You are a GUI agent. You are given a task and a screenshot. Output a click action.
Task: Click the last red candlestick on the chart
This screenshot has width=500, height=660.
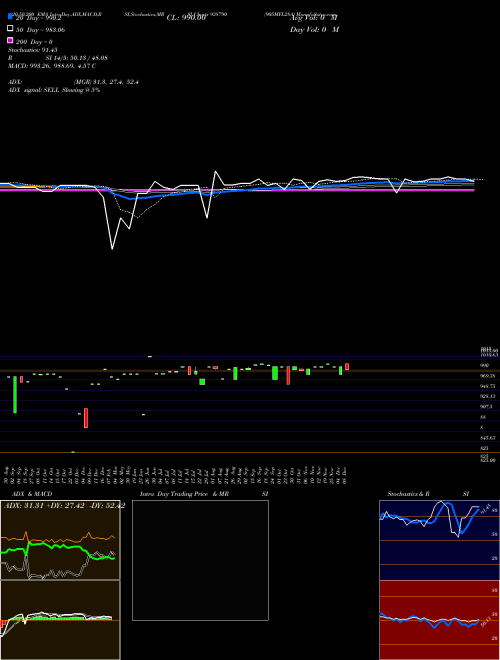[347, 367]
